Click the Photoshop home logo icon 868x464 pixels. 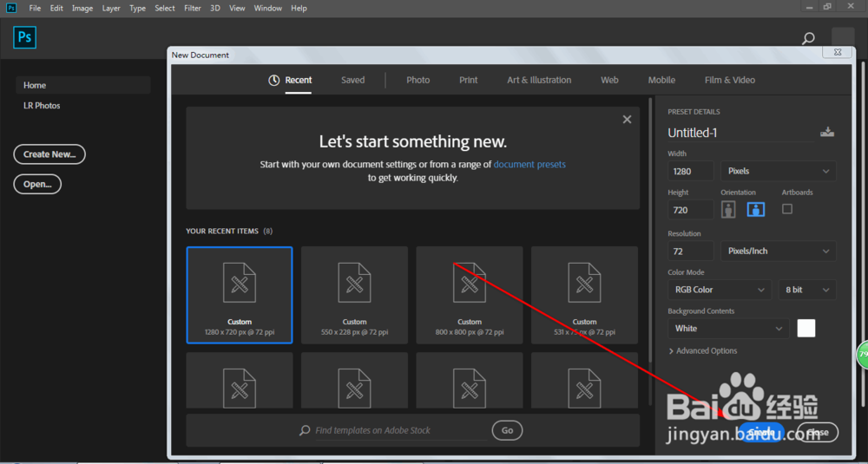tap(24, 38)
